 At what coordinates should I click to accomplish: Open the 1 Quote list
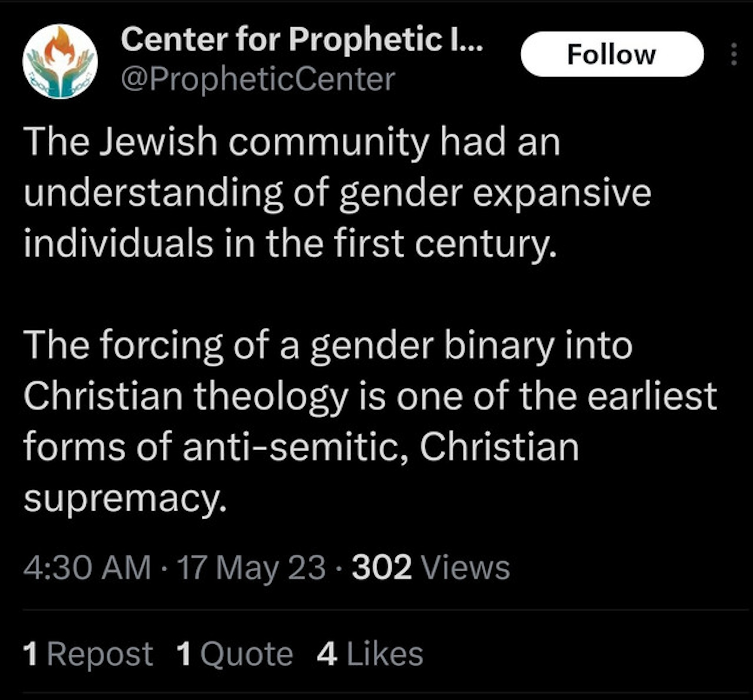235,654
